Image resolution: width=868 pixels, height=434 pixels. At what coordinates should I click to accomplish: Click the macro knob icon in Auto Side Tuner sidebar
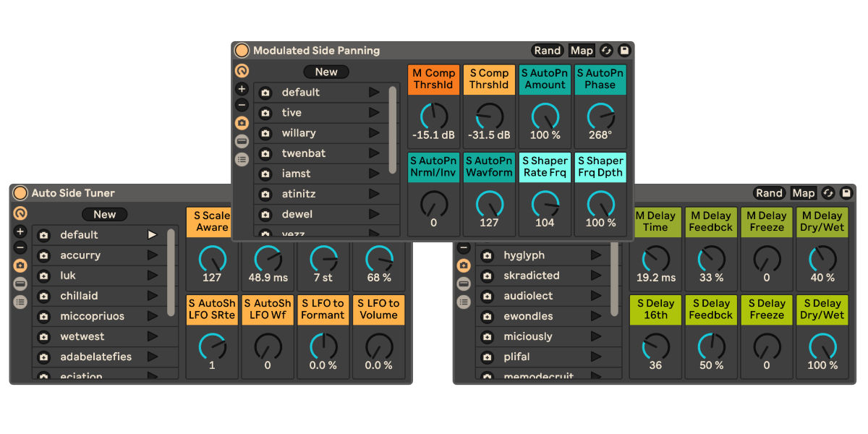[x=20, y=213]
